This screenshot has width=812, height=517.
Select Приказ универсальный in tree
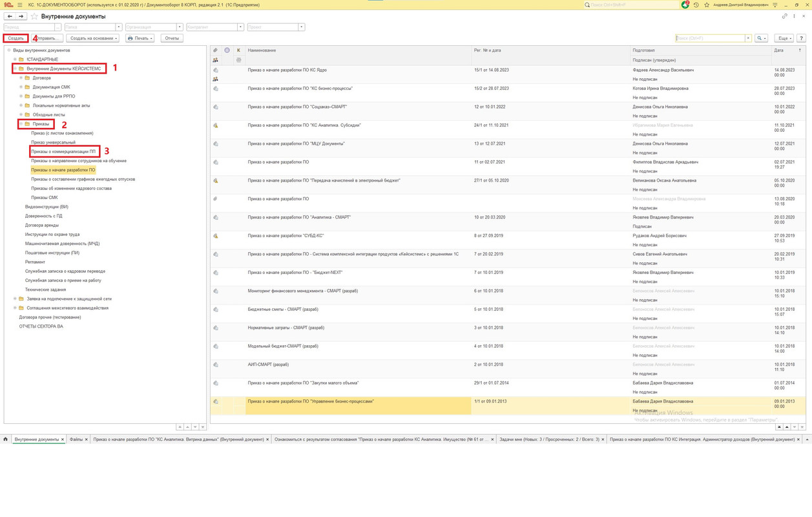(x=53, y=142)
